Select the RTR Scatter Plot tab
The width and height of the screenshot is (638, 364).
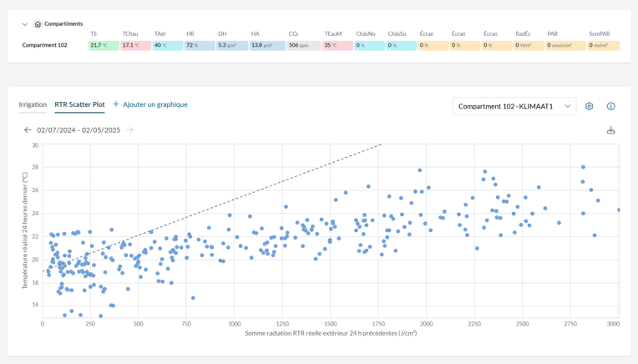coord(79,104)
